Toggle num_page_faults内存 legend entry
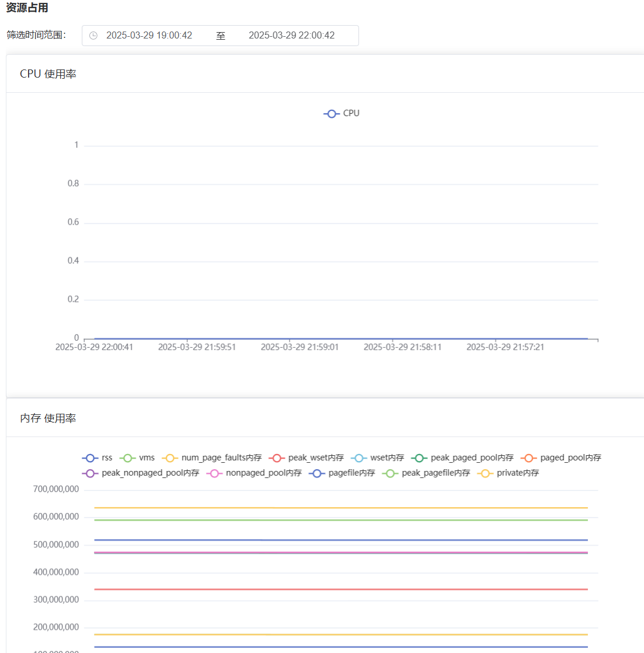 212,458
